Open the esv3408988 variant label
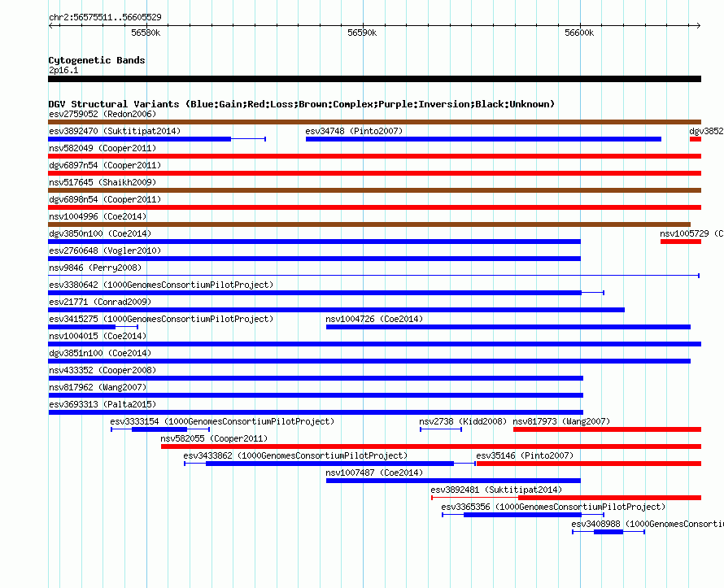 point(648,524)
